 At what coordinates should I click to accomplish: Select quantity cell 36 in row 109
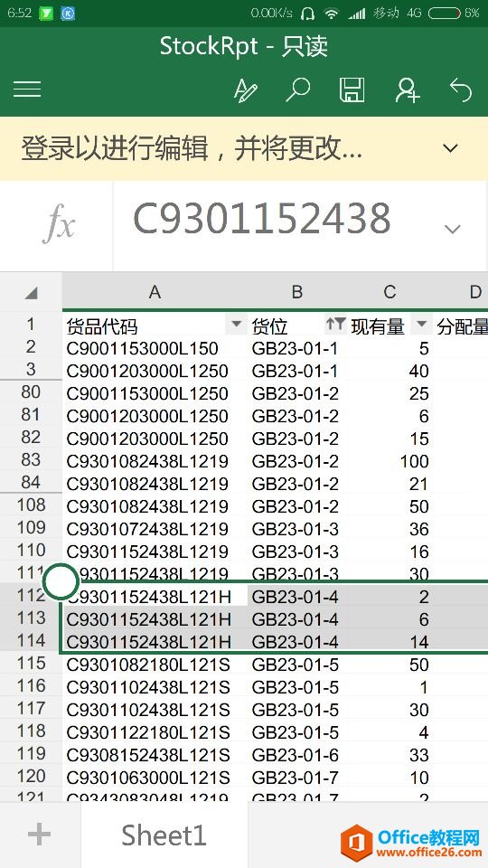pyautogui.click(x=390, y=530)
